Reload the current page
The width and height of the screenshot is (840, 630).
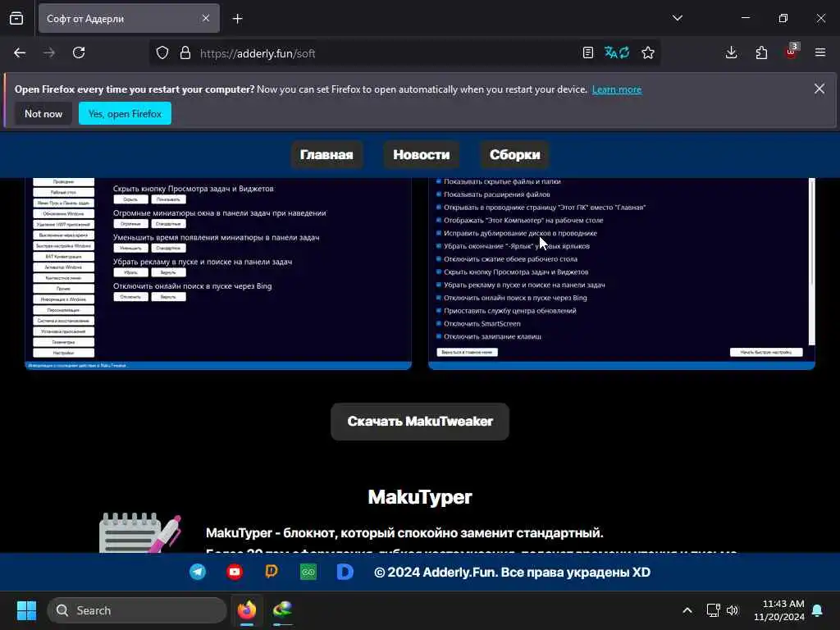(x=79, y=52)
